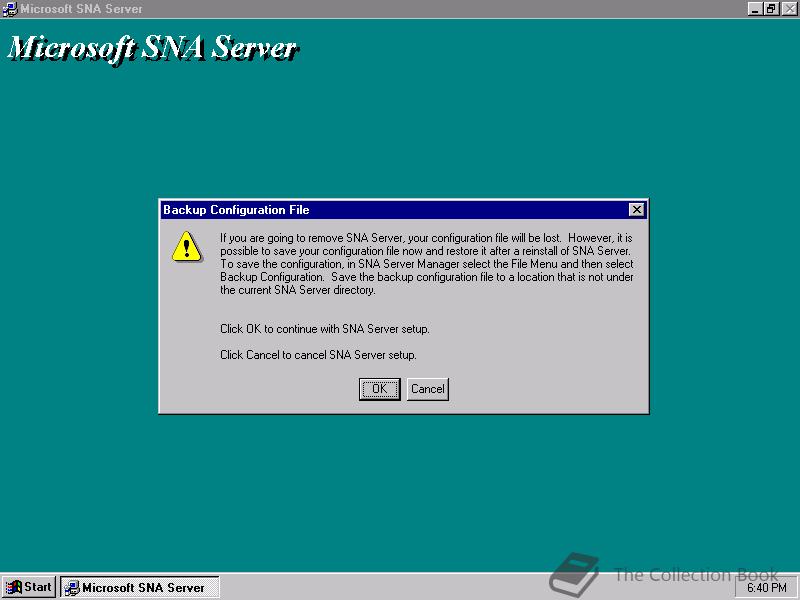Click OK to continue SNA Server setup
The height and width of the screenshot is (600, 800).
click(379, 389)
